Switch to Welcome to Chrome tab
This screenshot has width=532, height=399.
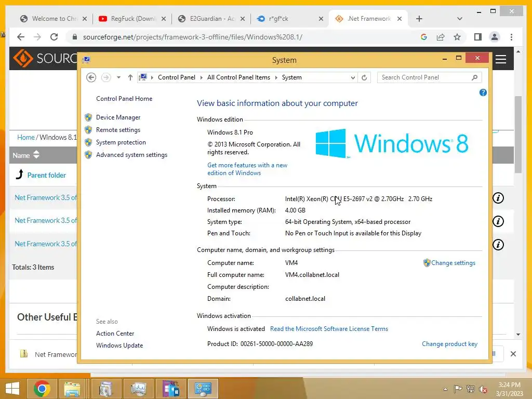tap(52, 19)
